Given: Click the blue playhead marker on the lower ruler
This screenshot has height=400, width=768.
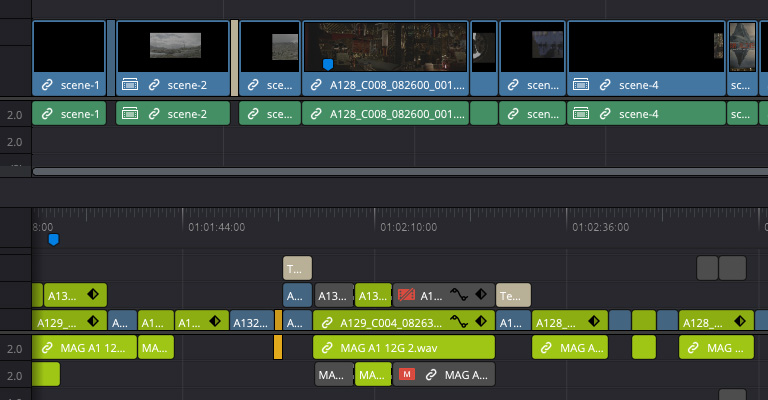Looking at the screenshot, I should [x=54, y=240].
